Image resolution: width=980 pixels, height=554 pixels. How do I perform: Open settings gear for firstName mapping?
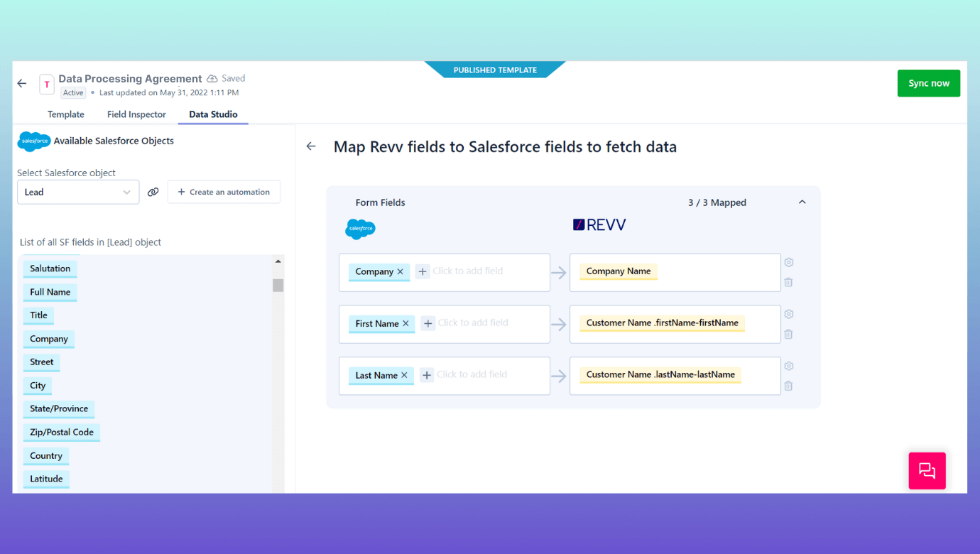(x=789, y=314)
